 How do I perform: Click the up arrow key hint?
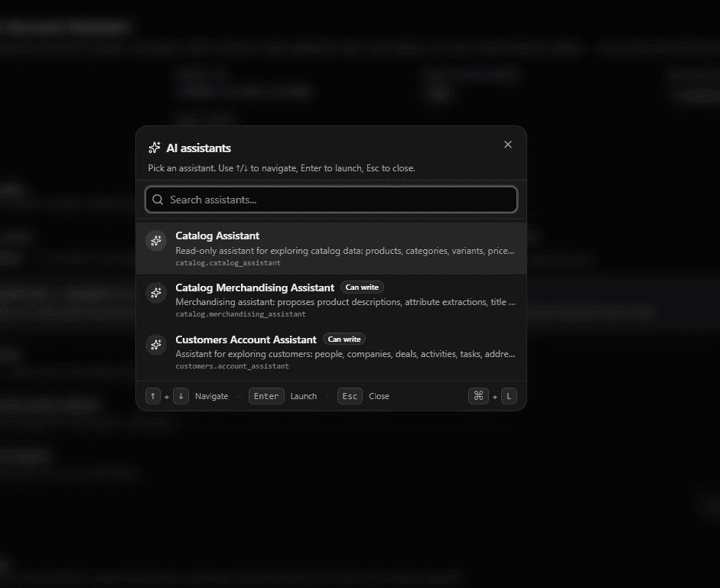(153, 396)
